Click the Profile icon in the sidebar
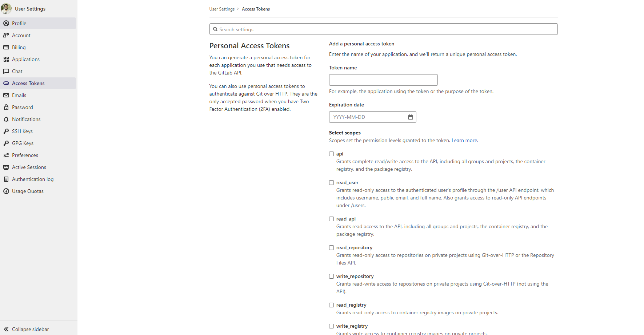The image size is (644, 335). coord(6,23)
